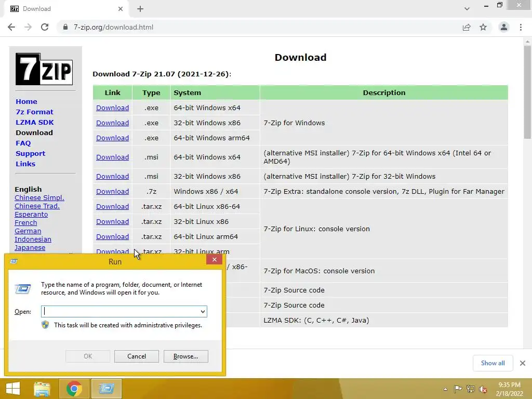The height and width of the screenshot is (399, 532).
Task: Switch language to Japanese
Action: [30, 248]
